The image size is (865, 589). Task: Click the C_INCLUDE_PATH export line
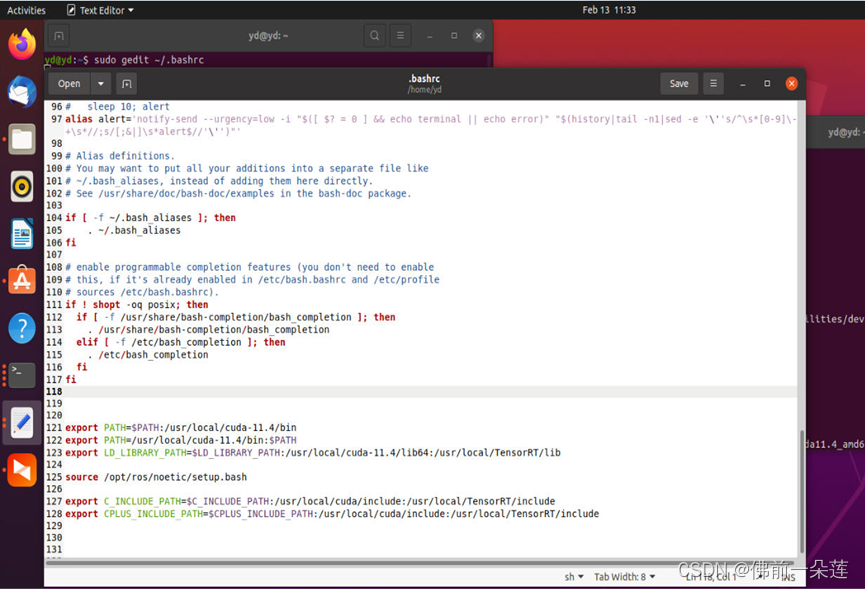(x=310, y=501)
